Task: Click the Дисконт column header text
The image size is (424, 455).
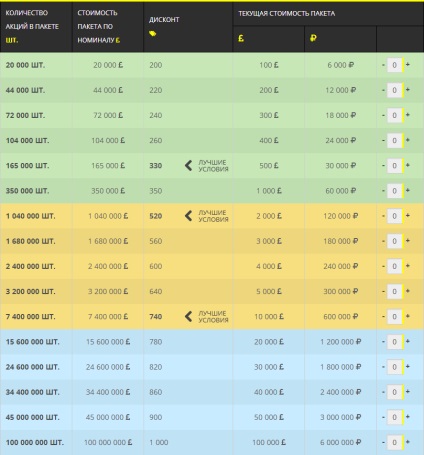Action: tap(164, 20)
